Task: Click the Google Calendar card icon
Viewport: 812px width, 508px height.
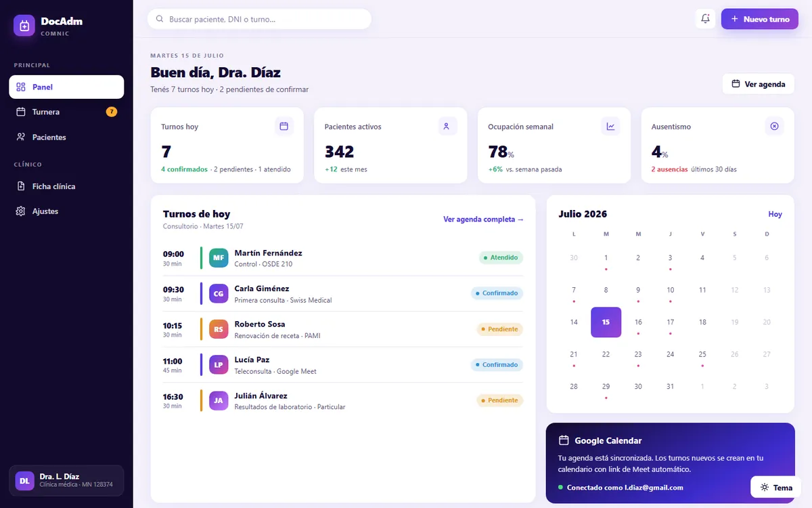Action: point(564,440)
